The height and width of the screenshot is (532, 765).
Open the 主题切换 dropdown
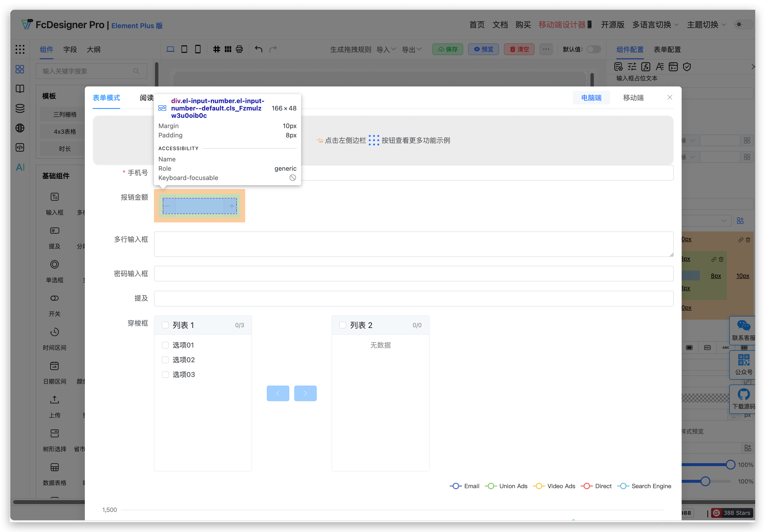[x=706, y=25]
